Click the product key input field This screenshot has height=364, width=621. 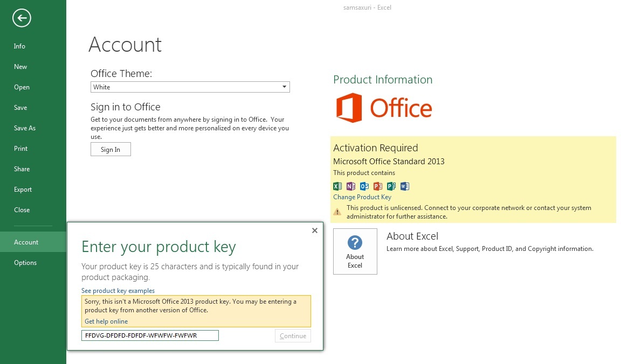pos(150,335)
